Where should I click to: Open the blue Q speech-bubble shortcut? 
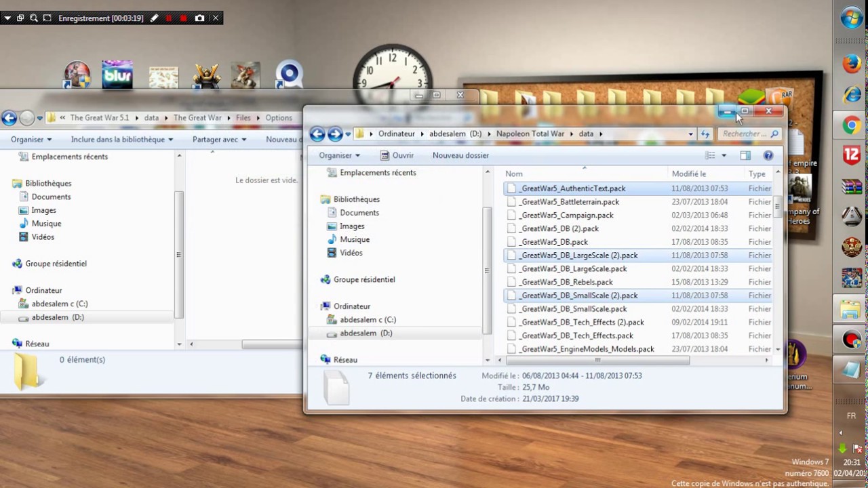(289, 75)
